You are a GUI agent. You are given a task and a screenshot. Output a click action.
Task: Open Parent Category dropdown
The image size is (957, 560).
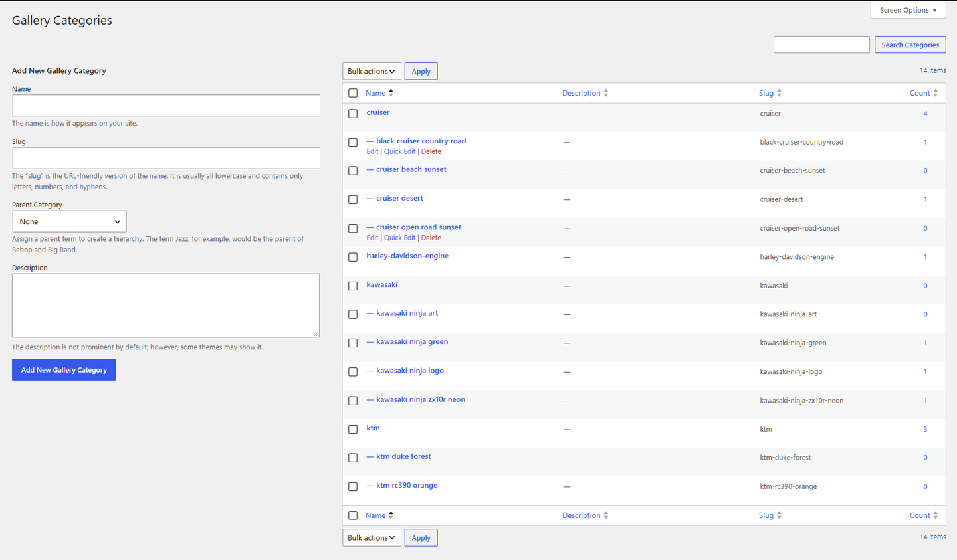(x=69, y=221)
